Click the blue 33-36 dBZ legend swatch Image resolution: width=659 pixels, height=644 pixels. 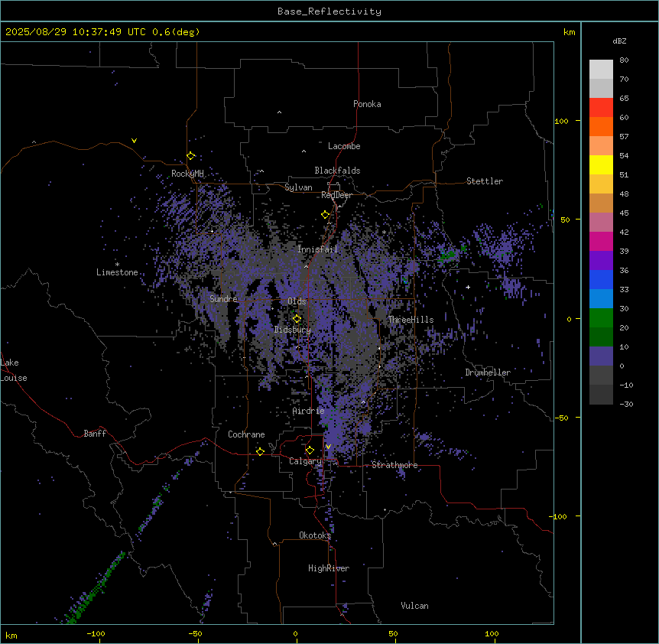(601, 279)
